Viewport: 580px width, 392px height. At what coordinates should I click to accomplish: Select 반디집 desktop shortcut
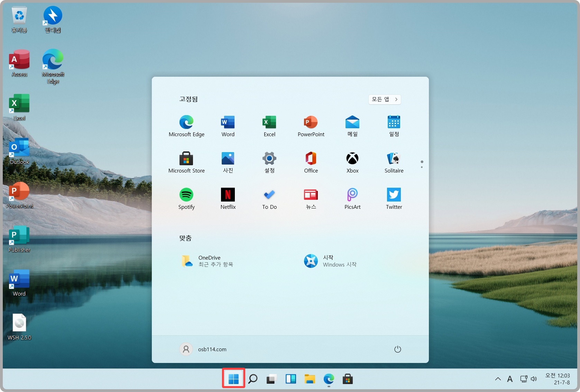53,20
